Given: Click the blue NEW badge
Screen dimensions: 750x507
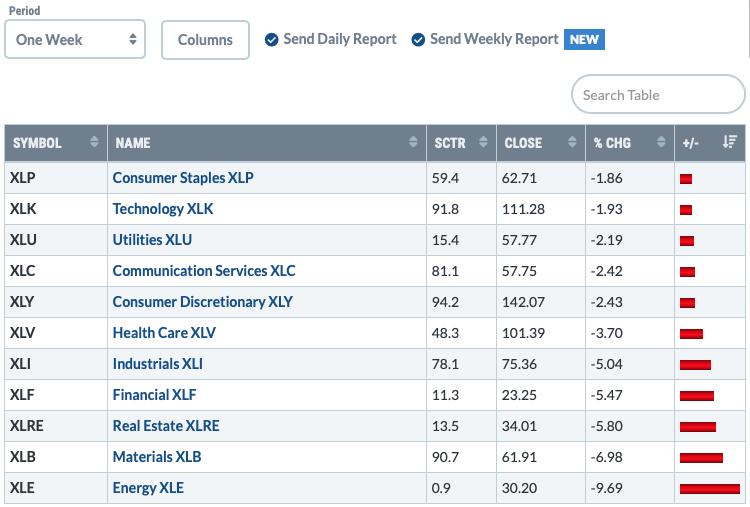Looking at the screenshot, I should pos(584,39).
